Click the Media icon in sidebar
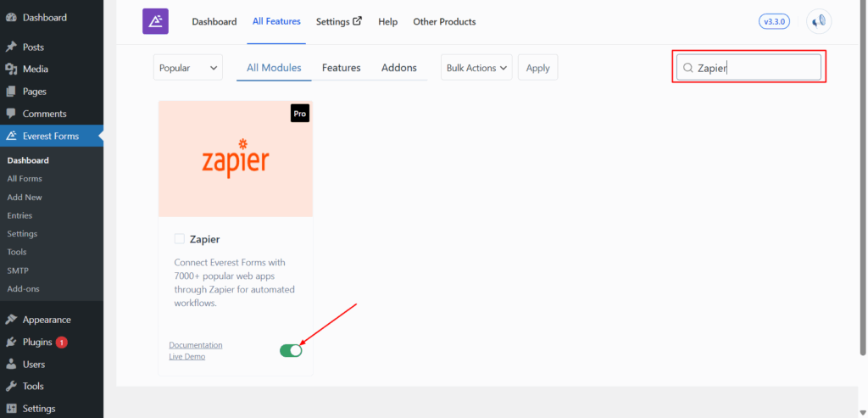This screenshot has width=868, height=418. point(11,70)
